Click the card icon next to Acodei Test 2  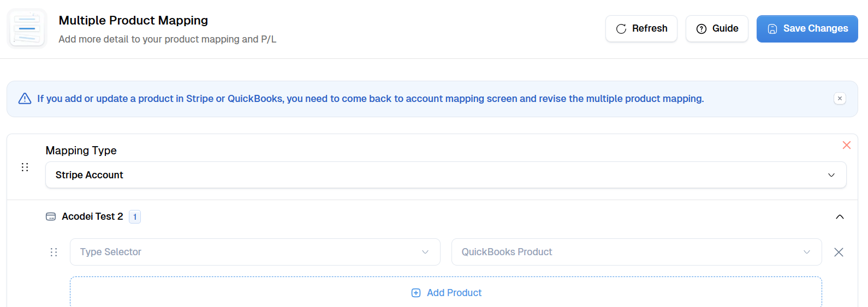[x=51, y=216]
